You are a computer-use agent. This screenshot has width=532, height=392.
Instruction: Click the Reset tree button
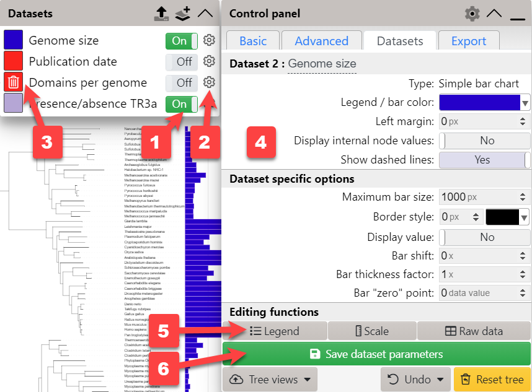[492, 379]
